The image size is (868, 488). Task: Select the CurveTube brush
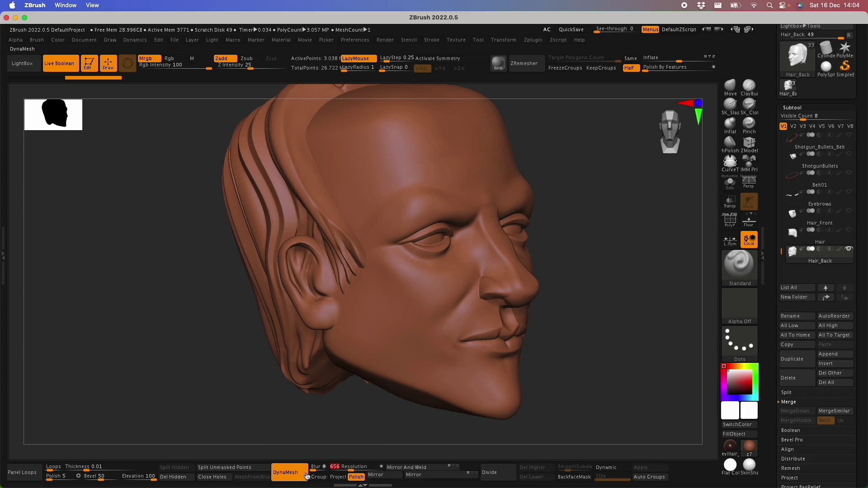[730, 163]
